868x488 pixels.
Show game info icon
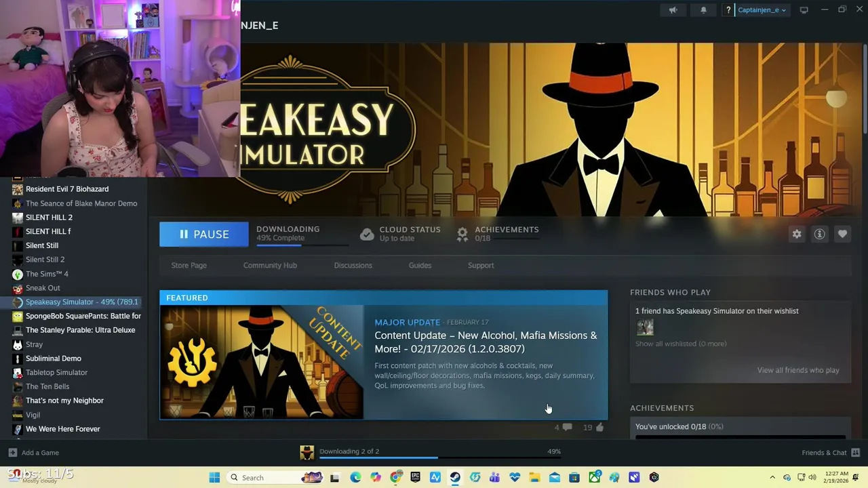click(x=819, y=234)
